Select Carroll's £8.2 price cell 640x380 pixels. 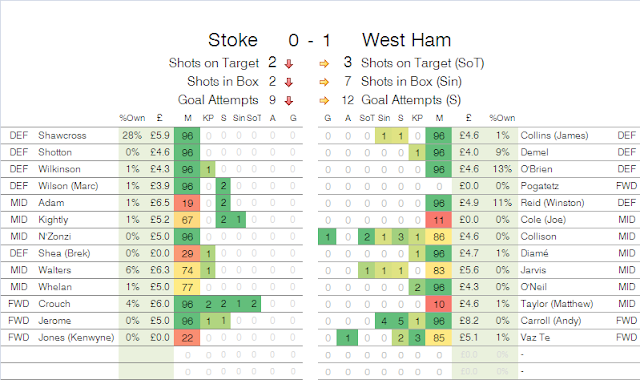pos(469,321)
